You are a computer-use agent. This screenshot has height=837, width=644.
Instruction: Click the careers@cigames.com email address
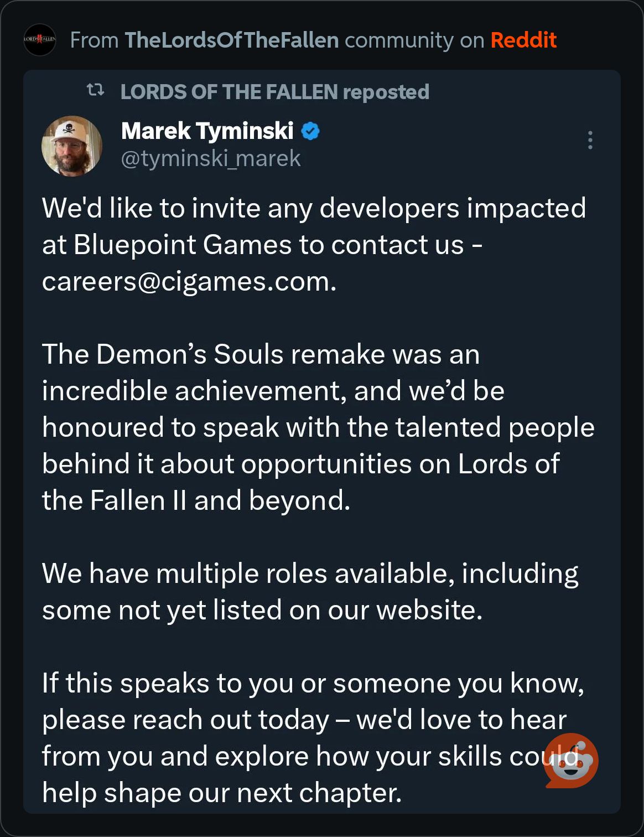(x=188, y=282)
